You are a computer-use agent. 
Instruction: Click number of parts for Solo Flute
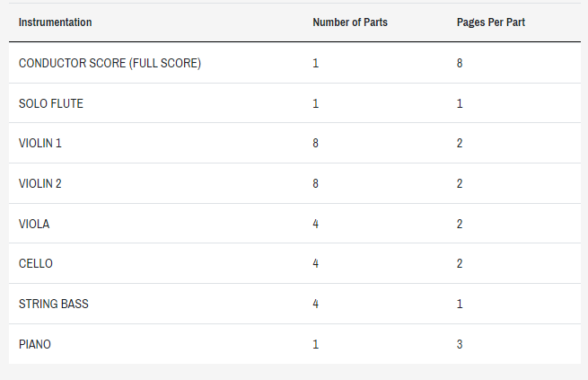315,103
